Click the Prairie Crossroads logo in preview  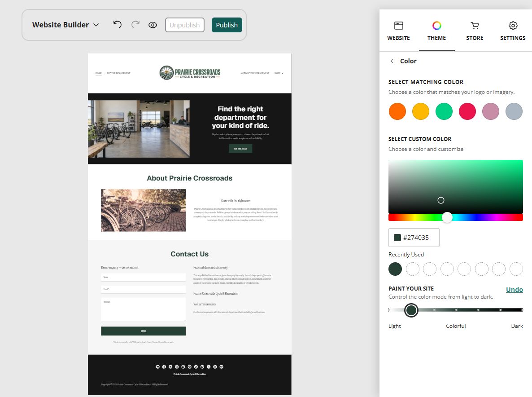pos(190,73)
